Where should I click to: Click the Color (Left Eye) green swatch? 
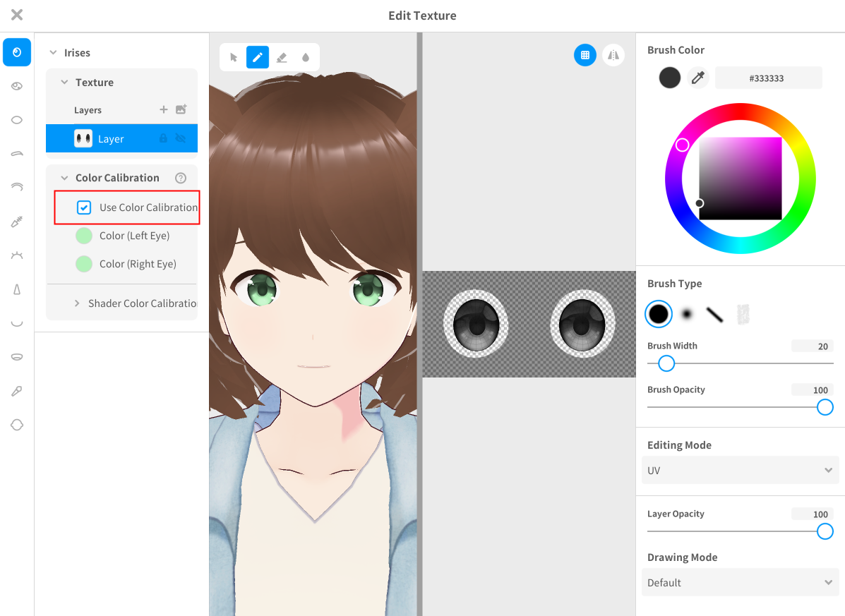(x=84, y=236)
